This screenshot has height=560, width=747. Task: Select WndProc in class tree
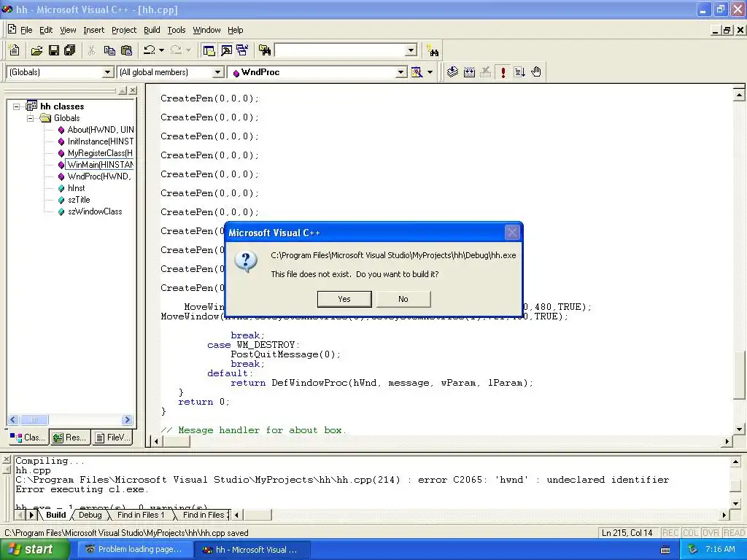pyautogui.click(x=99, y=176)
